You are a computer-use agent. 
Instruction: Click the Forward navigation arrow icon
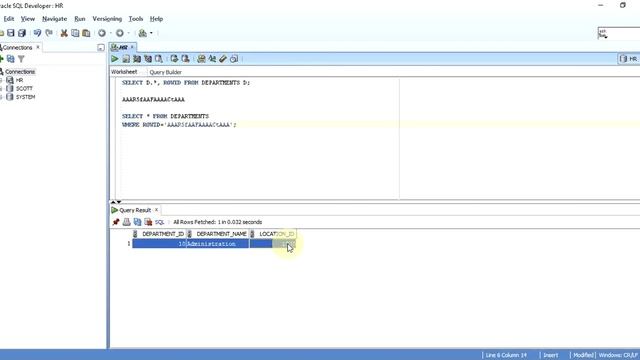tap(120, 33)
